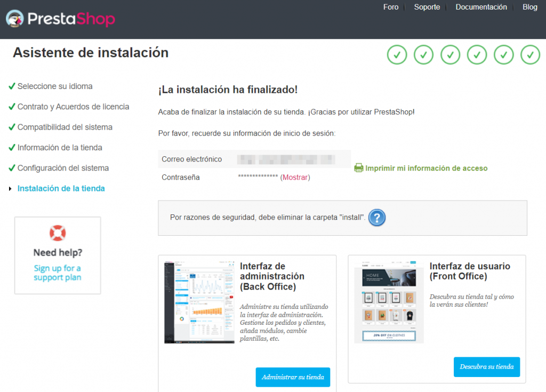Select Instalación de la tienda in the sidebar
The width and height of the screenshot is (546, 392).
point(61,188)
